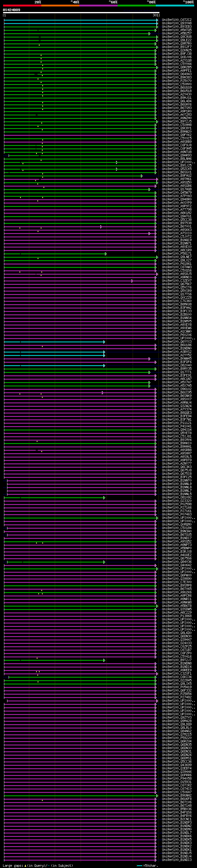This screenshot has height=868, width=197.
Task: Choose hit label UniRef100_A2YY52
Action: coord(177,355)
